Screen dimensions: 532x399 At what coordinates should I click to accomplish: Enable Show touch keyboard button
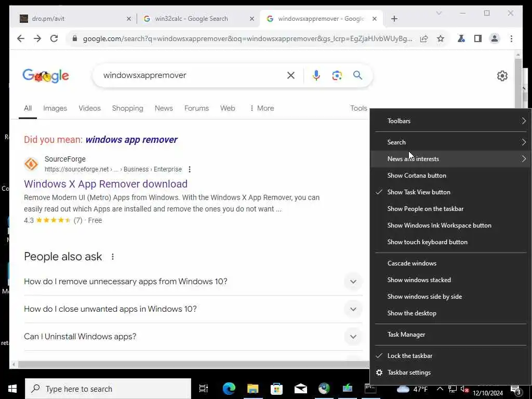pyautogui.click(x=450, y=242)
